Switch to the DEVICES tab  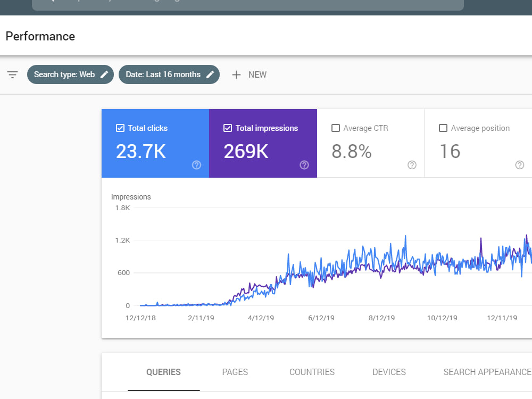point(389,372)
